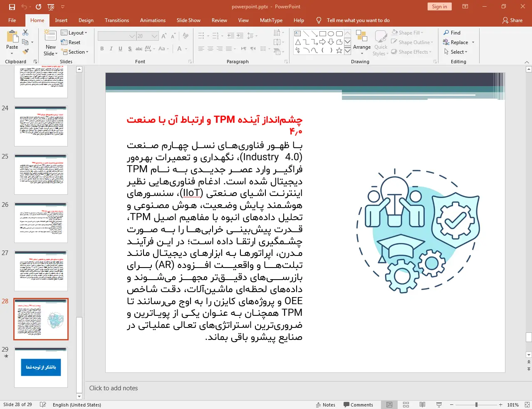The height and width of the screenshot is (409, 532).
Task: Click the Redo/Repeat icon in quick access
Action: click(38, 7)
